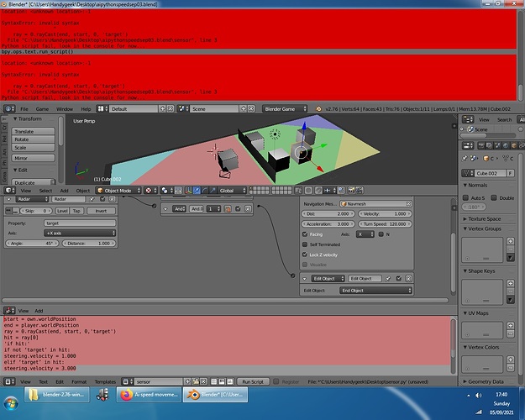Image resolution: width=525 pixels, height=420 pixels.
Task: Enable Double Sided normals checkbox
Action: (494, 197)
